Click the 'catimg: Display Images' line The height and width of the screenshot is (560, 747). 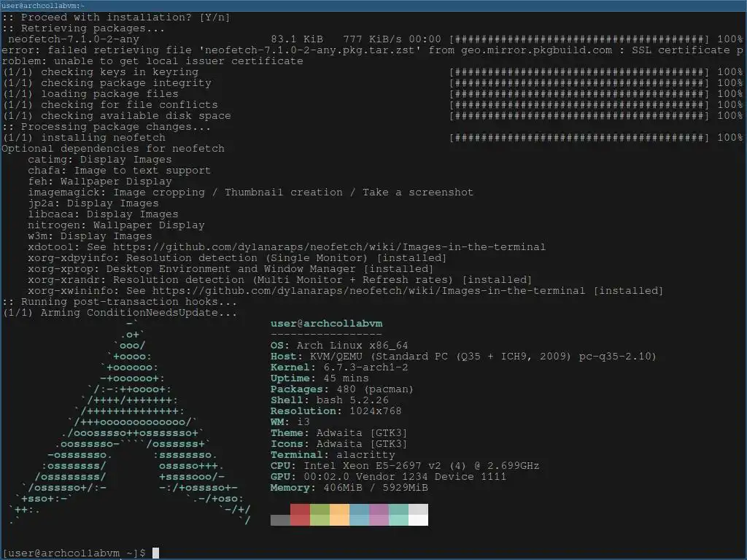99,160
